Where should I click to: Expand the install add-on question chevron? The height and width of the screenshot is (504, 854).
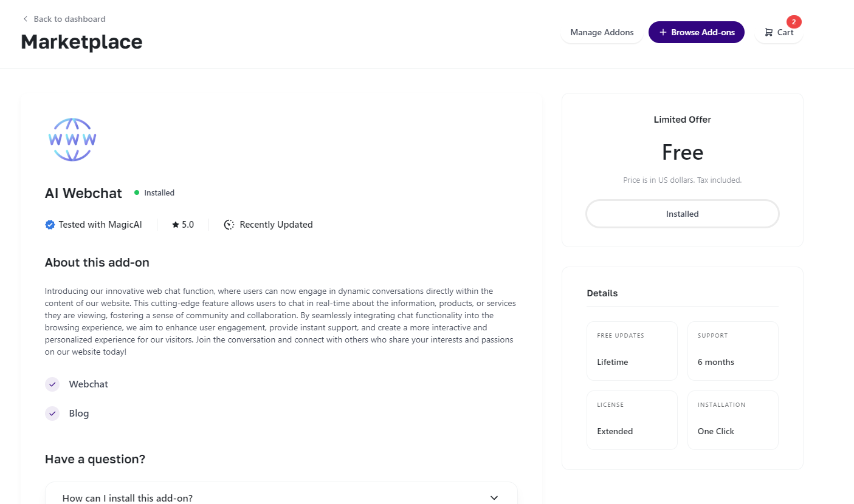pyautogui.click(x=494, y=498)
